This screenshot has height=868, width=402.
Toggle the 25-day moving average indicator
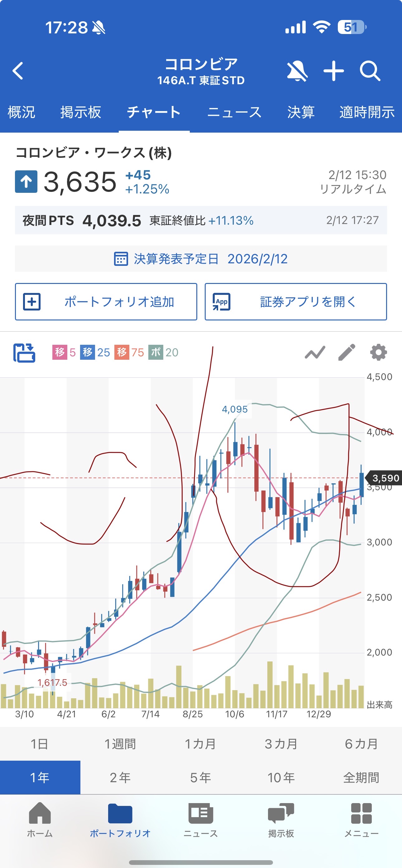[95, 352]
